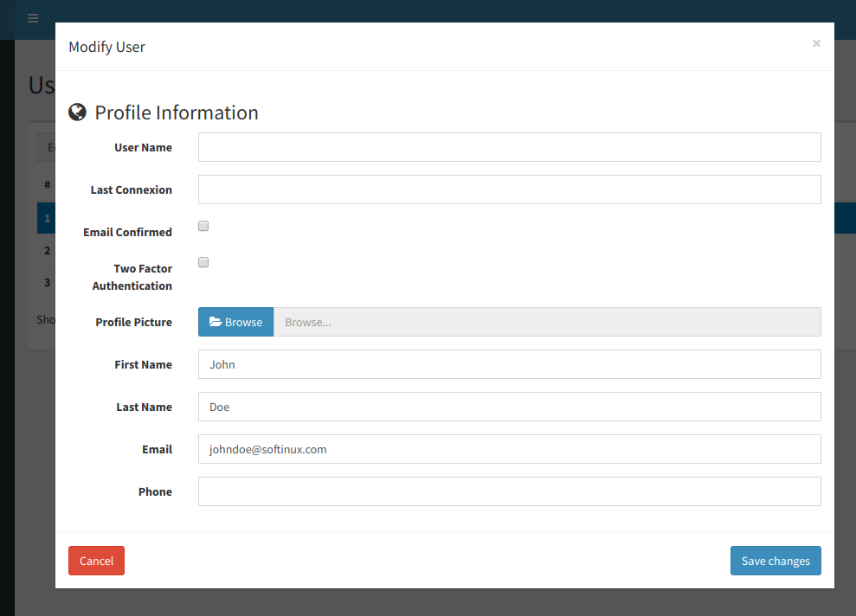This screenshot has width=856, height=616.
Task: Click into the User Name field
Action: pos(509,147)
